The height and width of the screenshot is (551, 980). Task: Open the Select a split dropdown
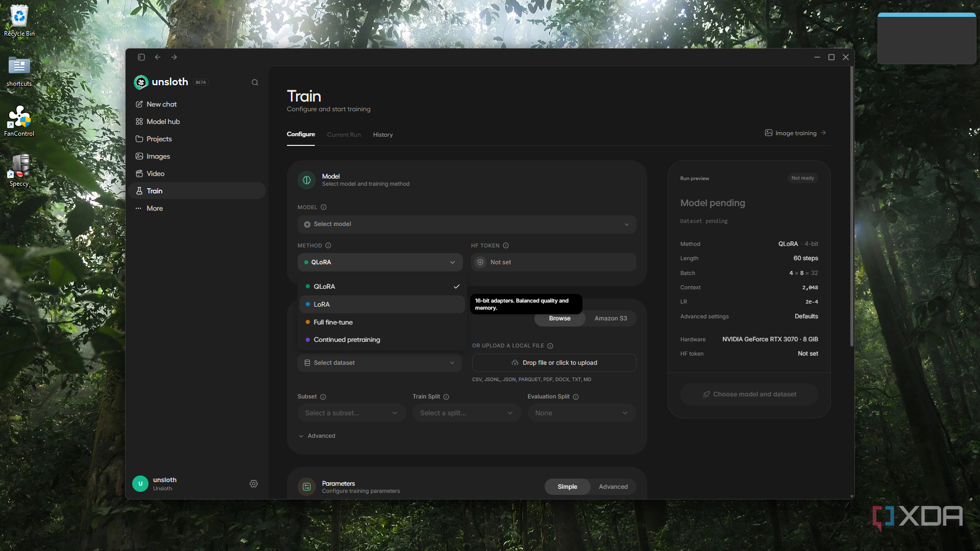(x=467, y=413)
